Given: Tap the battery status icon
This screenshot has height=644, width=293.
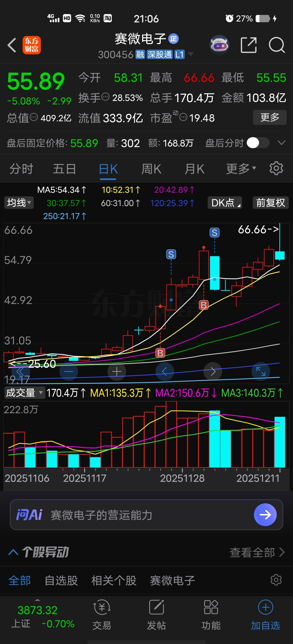Looking at the screenshot, I should pyautogui.click(x=263, y=18).
